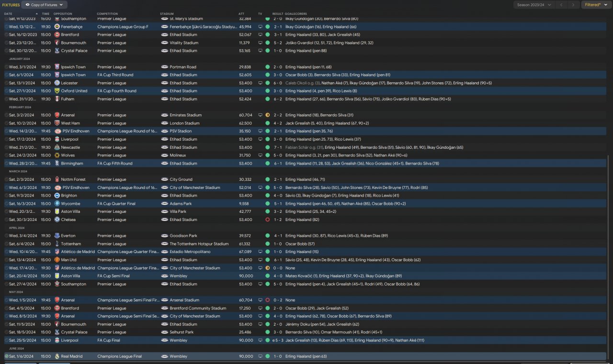
Task: Sort by the Result column header
Action: 278,14
